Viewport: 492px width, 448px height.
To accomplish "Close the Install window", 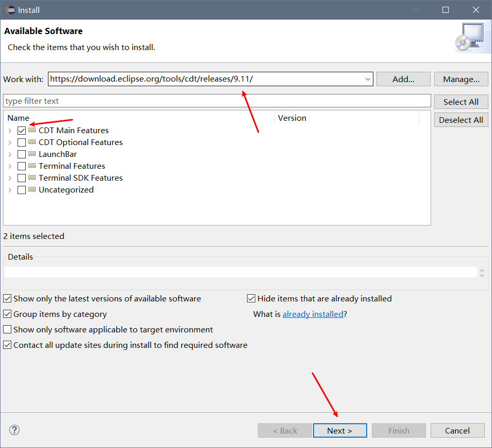I will pyautogui.click(x=475, y=10).
